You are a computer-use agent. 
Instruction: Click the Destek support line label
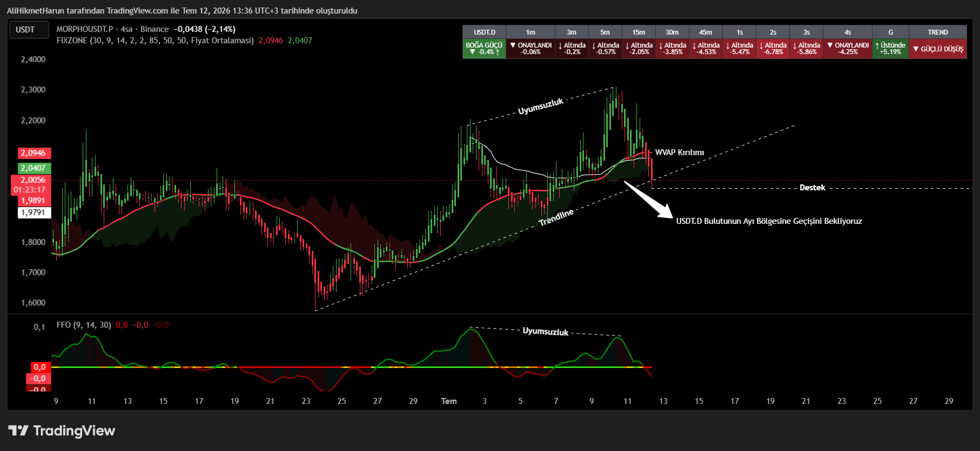pyautogui.click(x=812, y=188)
